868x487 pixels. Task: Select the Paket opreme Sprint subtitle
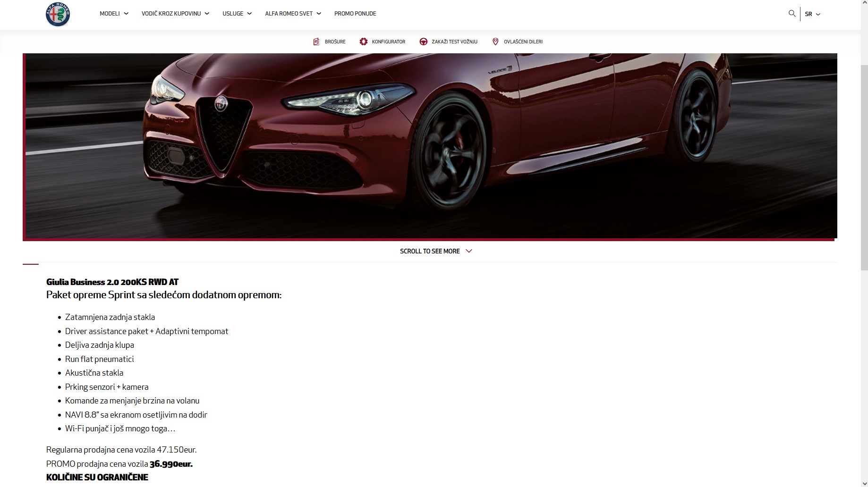point(164,295)
